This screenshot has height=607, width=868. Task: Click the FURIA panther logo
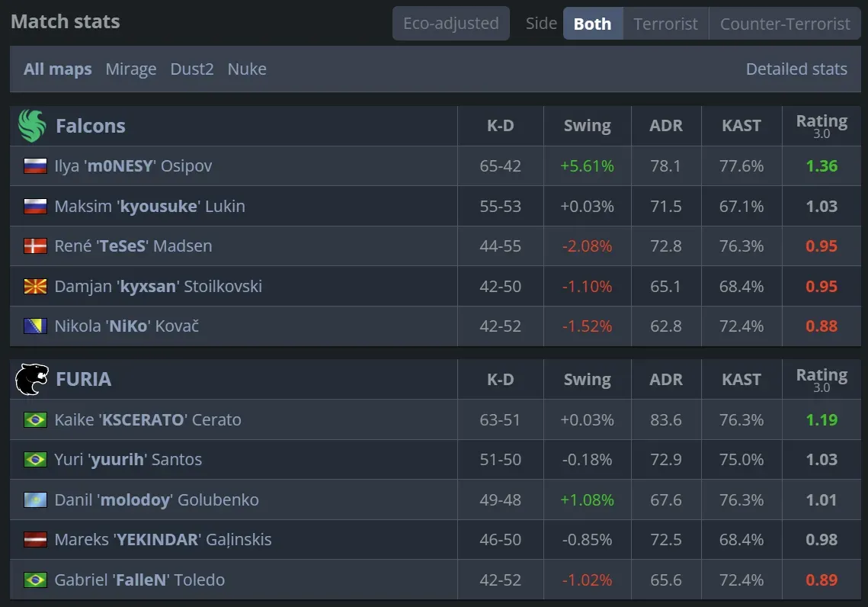pos(32,379)
